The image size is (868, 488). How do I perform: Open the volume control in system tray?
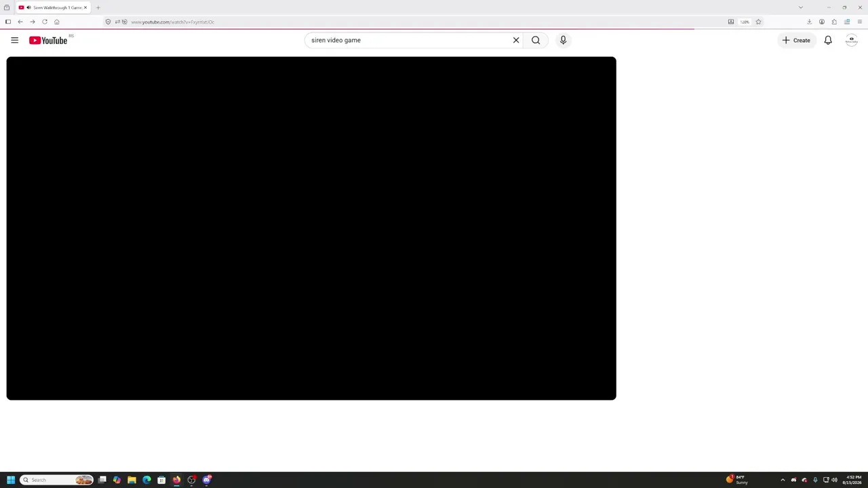click(x=834, y=480)
